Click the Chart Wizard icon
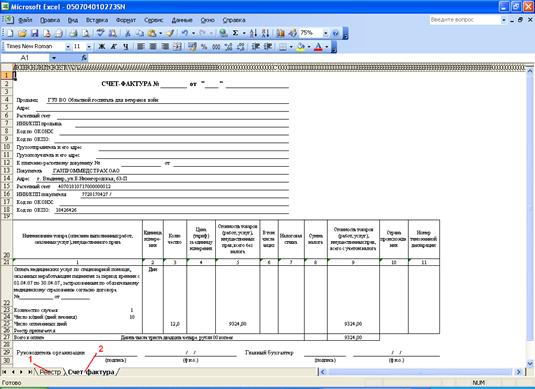This screenshot has height=389, width=535. pos(280,33)
